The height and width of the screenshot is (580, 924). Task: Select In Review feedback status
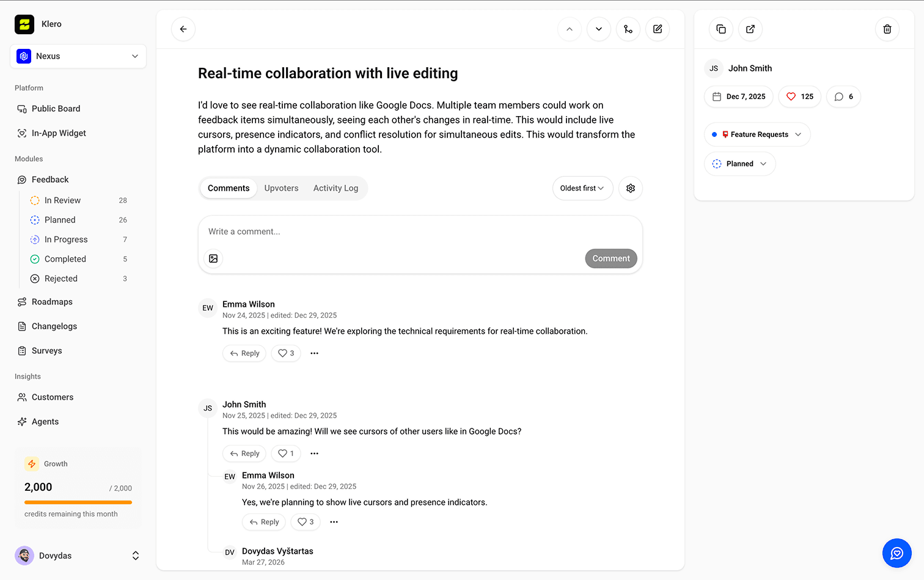(78, 200)
